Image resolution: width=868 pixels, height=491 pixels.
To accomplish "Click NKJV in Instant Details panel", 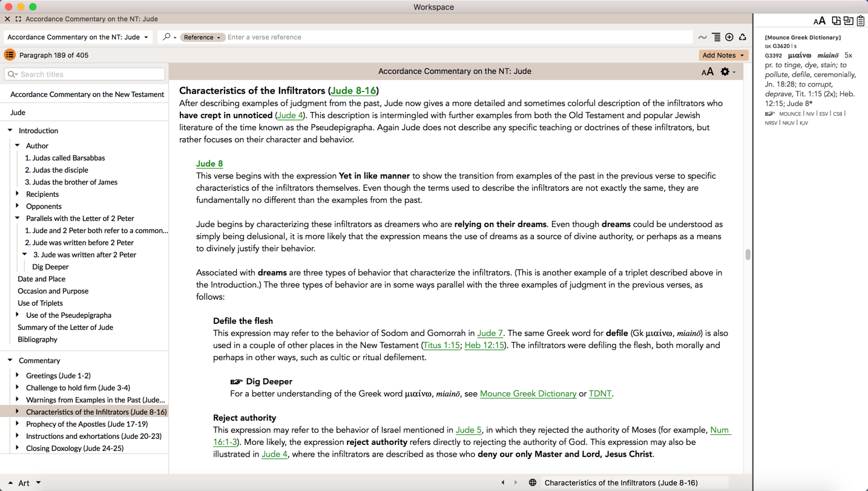I will [x=788, y=123].
